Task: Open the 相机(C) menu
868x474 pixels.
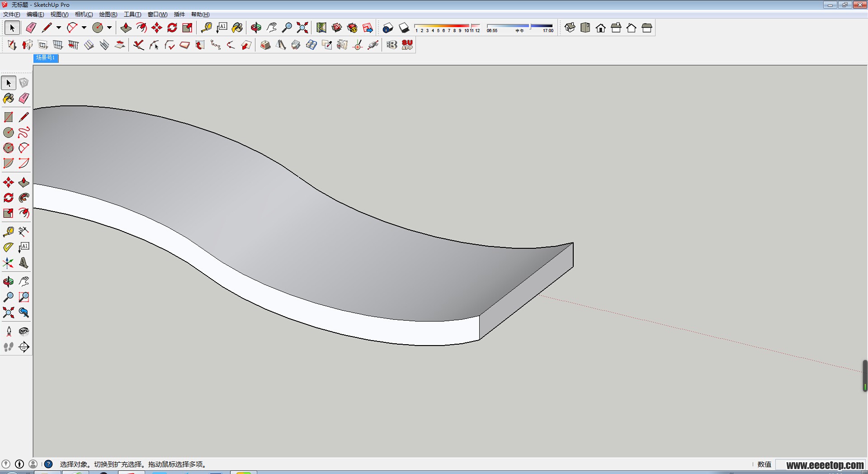Action: pyautogui.click(x=84, y=14)
